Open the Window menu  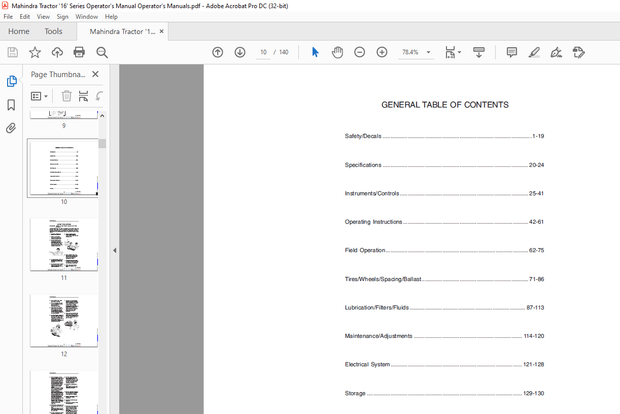[87, 17]
